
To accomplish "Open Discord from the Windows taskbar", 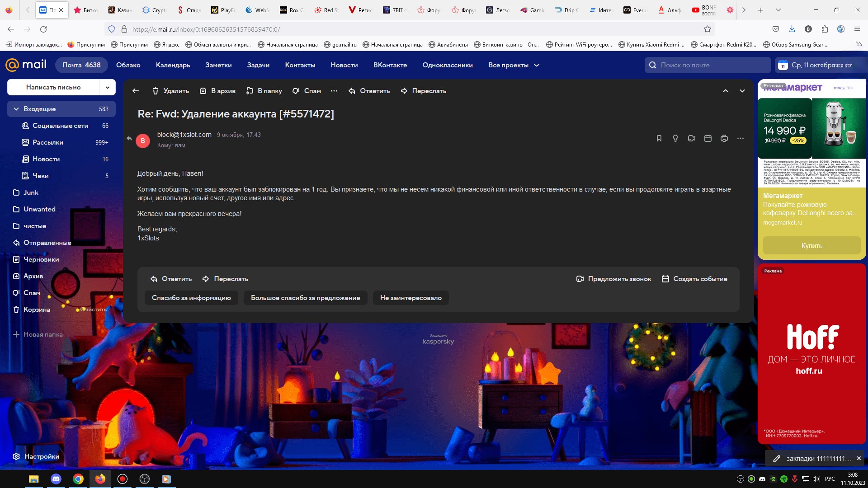I will pos(56,479).
